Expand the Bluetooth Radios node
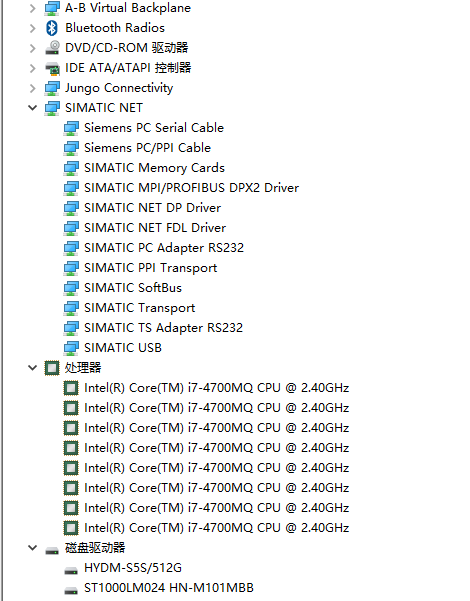Image resolution: width=470 pixels, height=601 pixels. tap(33, 28)
